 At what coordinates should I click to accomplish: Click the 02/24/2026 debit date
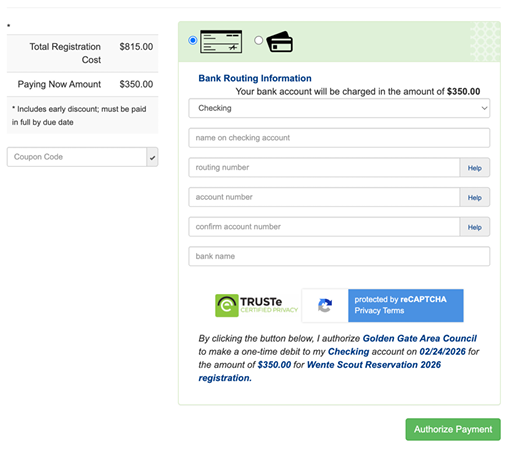point(442,351)
